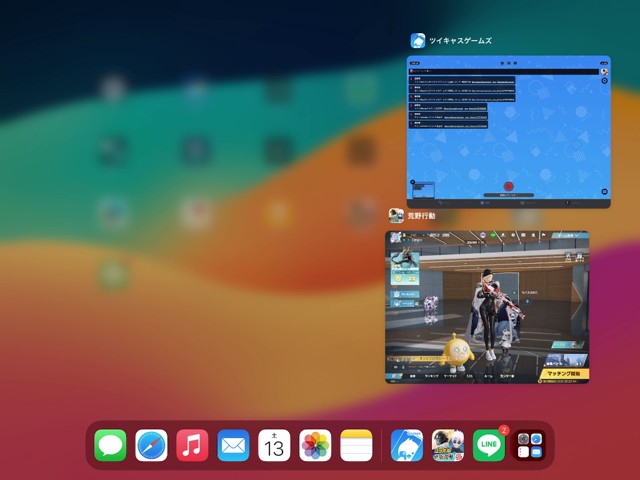Tap the red record button in ツイキャスゲームズ card
This screenshot has height=480, width=640.
click(x=508, y=187)
